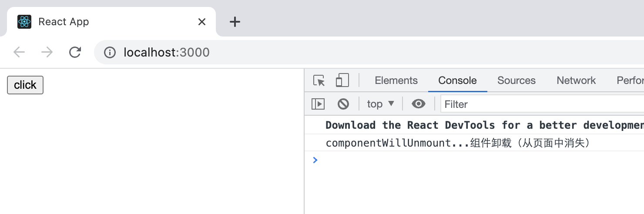644x214 pixels.
Task: Open a new tab with plus icon
Action: [x=235, y=22]
